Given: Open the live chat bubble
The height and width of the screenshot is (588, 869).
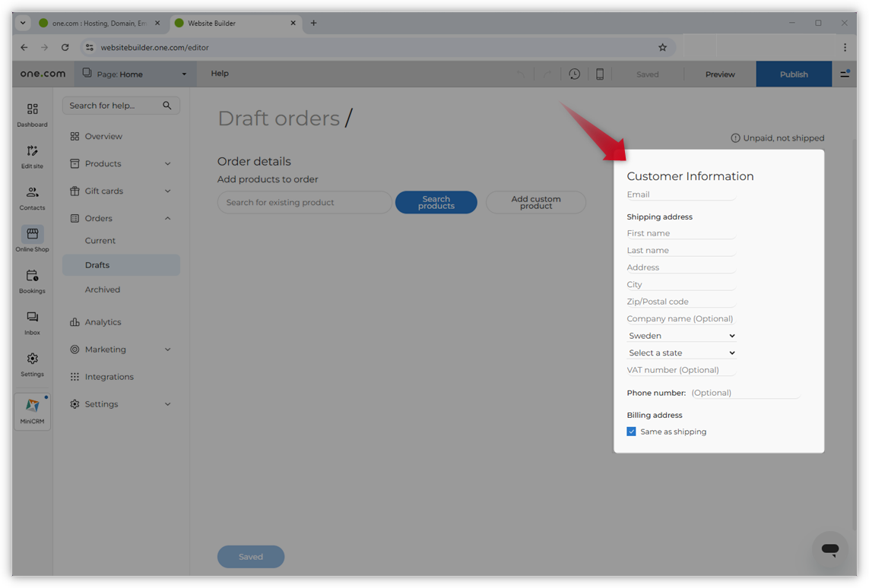Looking at the screenshot, I should pos(829,550).
